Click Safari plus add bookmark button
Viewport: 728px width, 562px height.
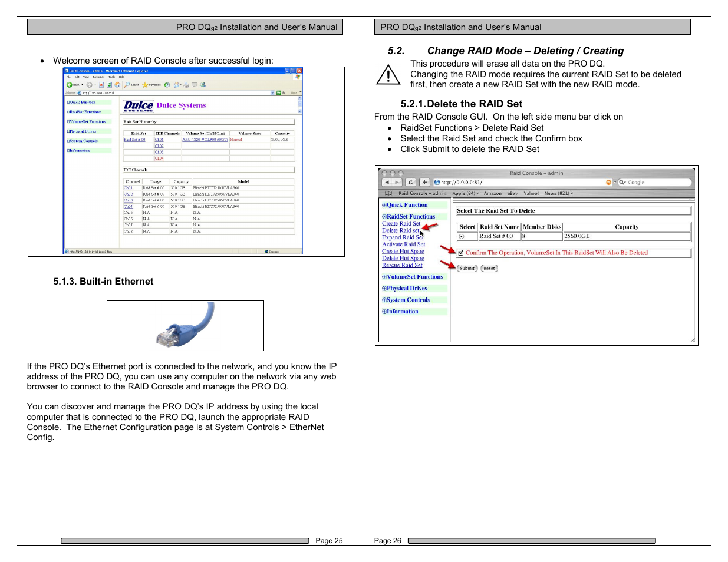[x=424, y=183]
